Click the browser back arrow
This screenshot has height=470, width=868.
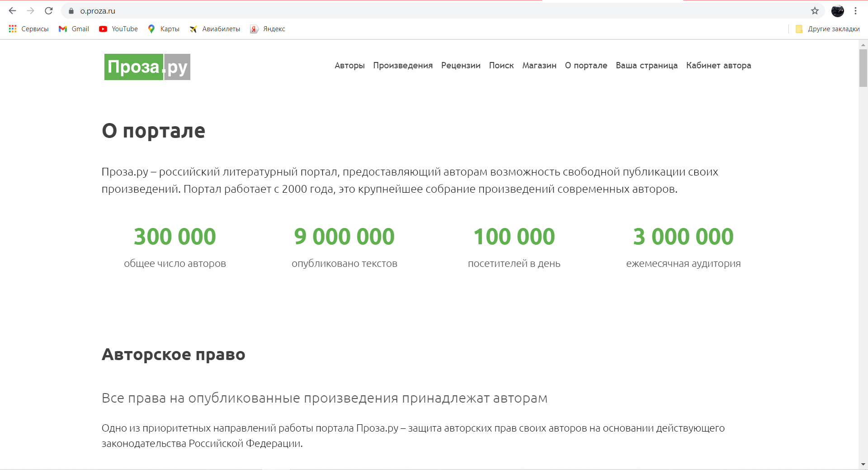[x=12, y=11]
